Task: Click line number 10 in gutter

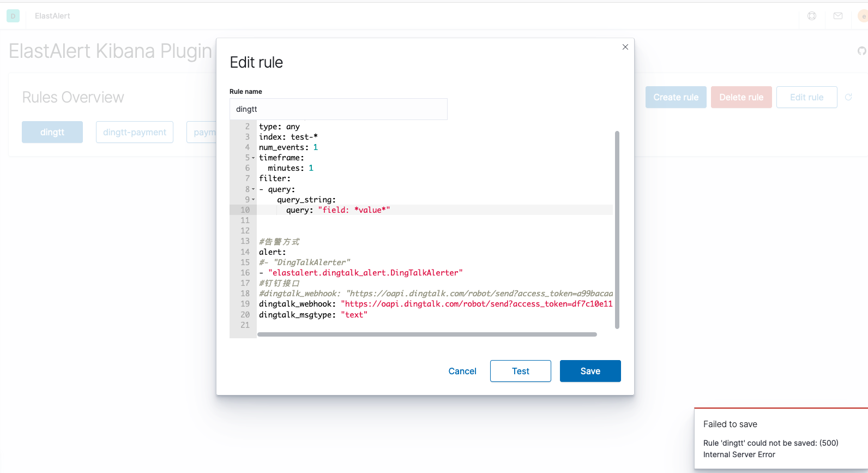Action: pos(245,210)
